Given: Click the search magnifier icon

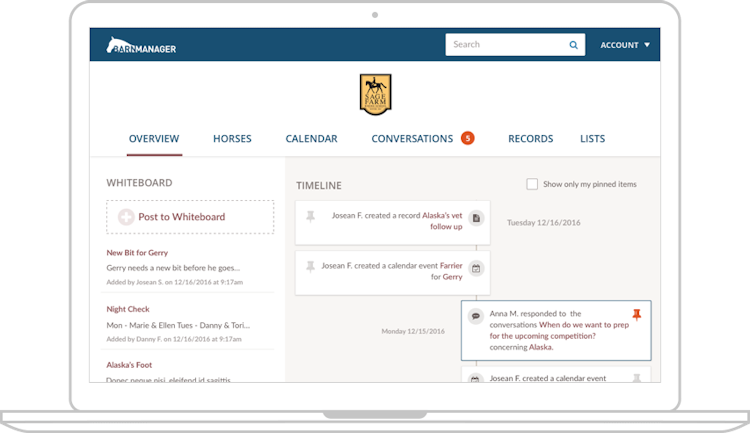Looking at the screenshot, I should point(573,45).
